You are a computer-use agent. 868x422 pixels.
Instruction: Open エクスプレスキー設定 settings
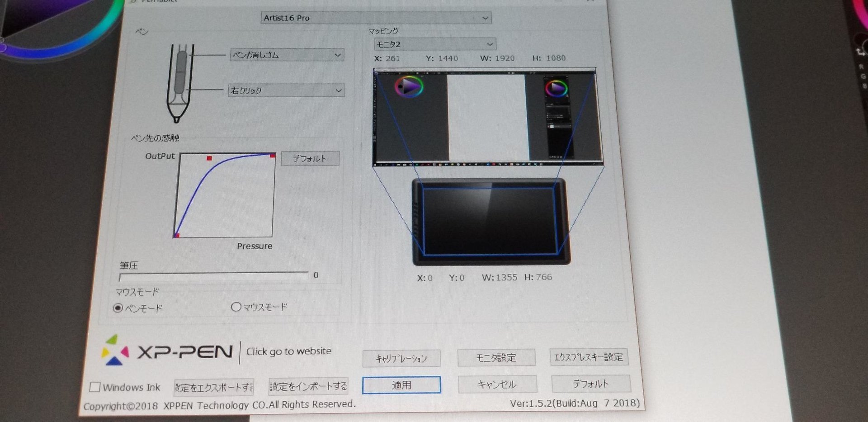(589, 357)
